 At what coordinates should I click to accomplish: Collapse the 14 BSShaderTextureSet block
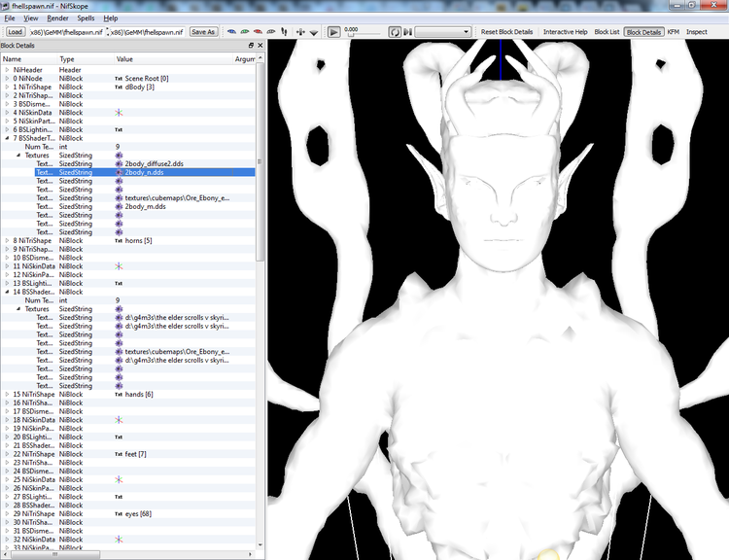pos(7,292)
